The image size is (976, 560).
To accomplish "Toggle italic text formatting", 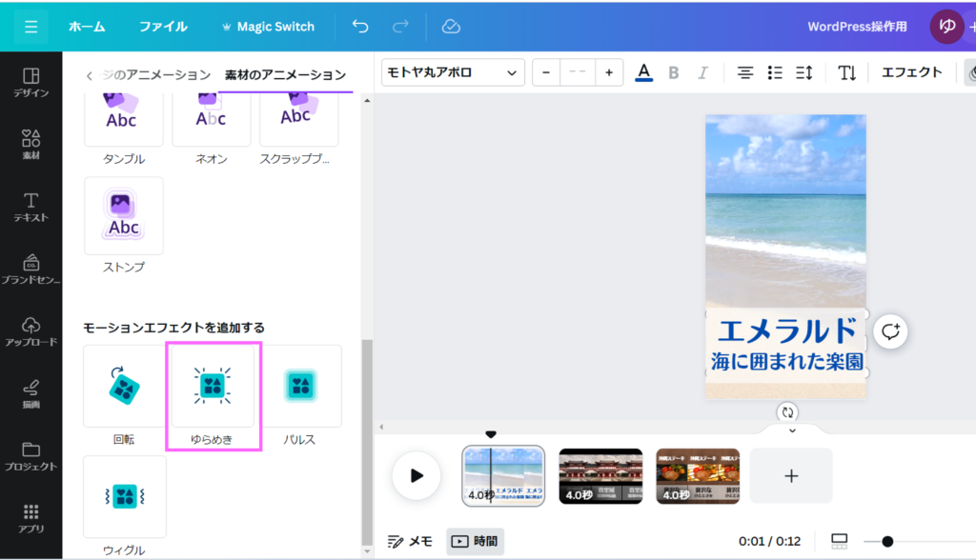I will click(703, 72).
